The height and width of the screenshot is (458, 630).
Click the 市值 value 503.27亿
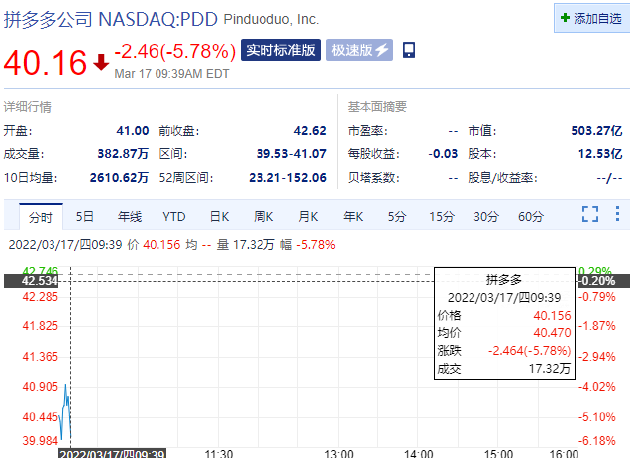597,131
